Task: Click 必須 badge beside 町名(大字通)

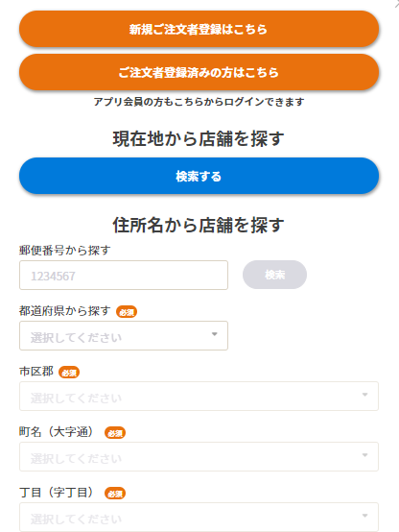Action: (x=115, y=433)
